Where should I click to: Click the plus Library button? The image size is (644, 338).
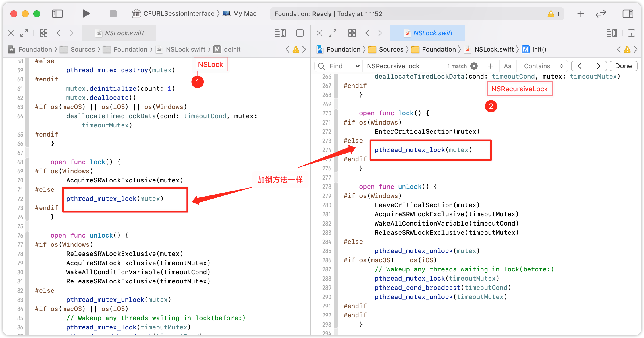click(x=581, y=13)
